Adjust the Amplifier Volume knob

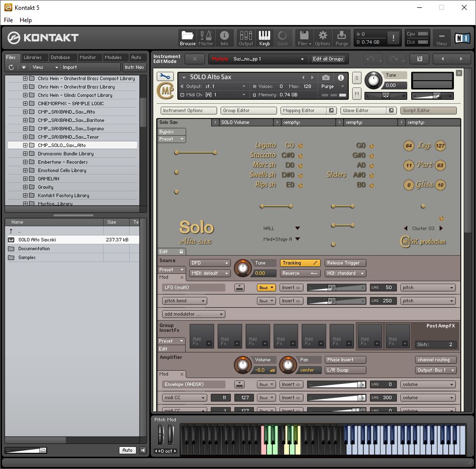pos(243,365)
